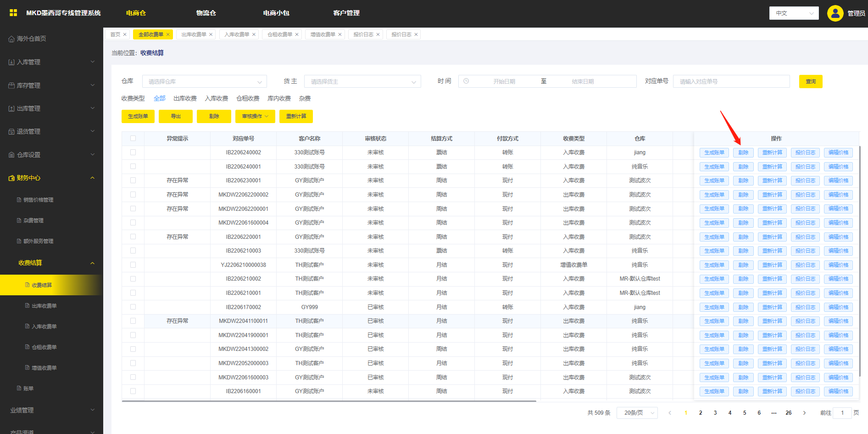Go to page 26 in pagination
This screenshot has width=868, height=434.
[788, 413]
